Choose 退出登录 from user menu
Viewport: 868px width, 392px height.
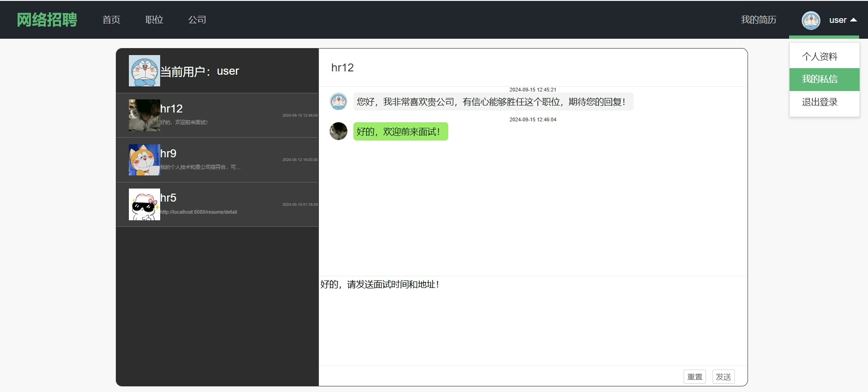pos(824,102)
